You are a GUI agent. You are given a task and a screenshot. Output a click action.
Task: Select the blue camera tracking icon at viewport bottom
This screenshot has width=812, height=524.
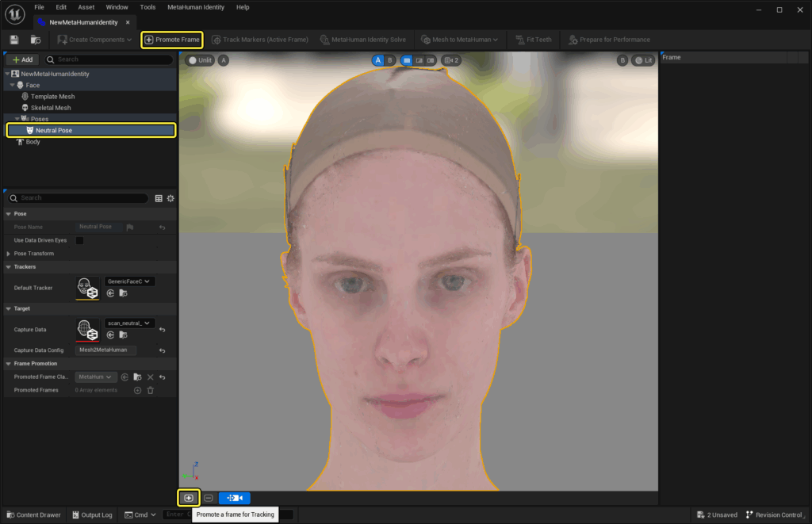pyautogui.click(x=234, y=498)
